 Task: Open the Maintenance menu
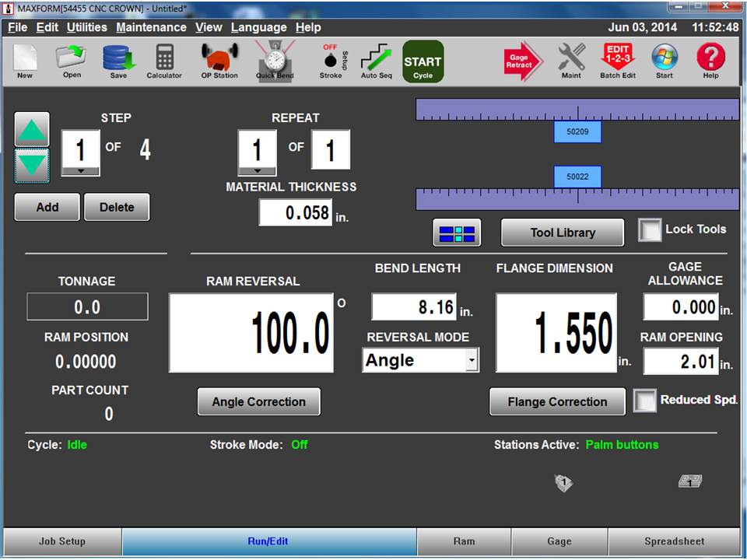(x=151, y=28)
